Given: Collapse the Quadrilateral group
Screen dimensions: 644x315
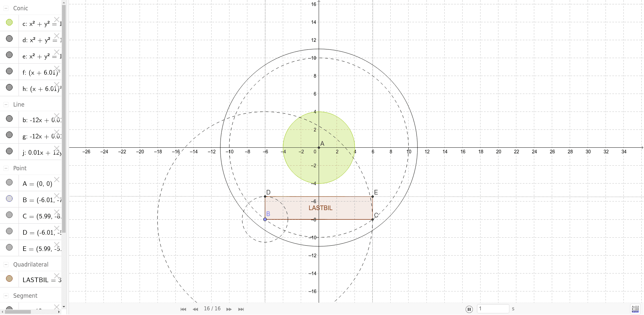Looking at the screenshot, I should (x=6, y=265).
